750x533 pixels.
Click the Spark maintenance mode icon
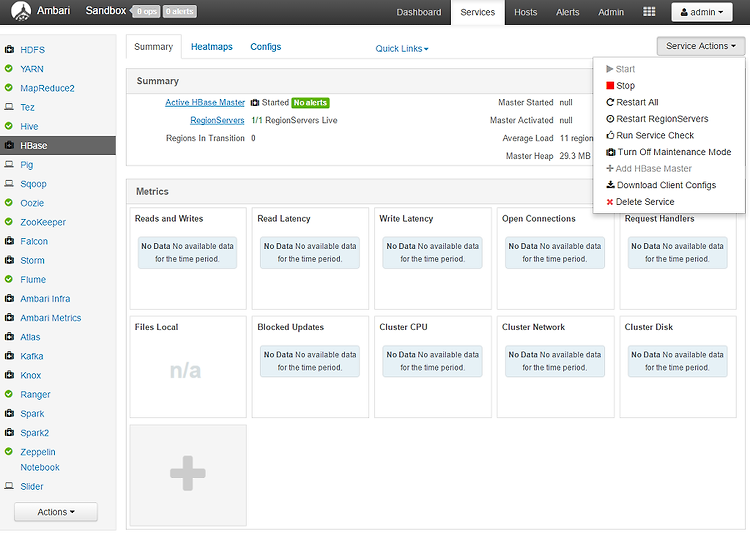click(x=9, y=413)
